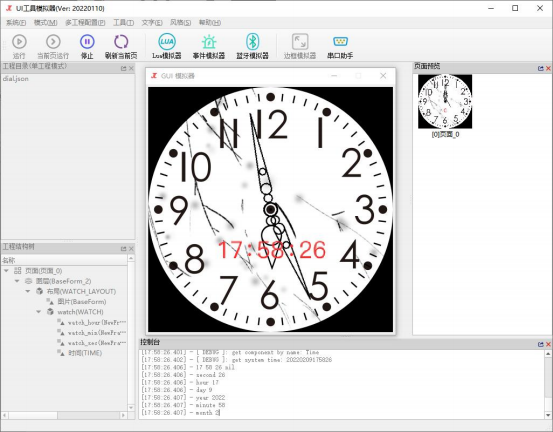Open the 串口助手 serial port icon
This screenshot has width=553, height=432.
tap(340, 42)
